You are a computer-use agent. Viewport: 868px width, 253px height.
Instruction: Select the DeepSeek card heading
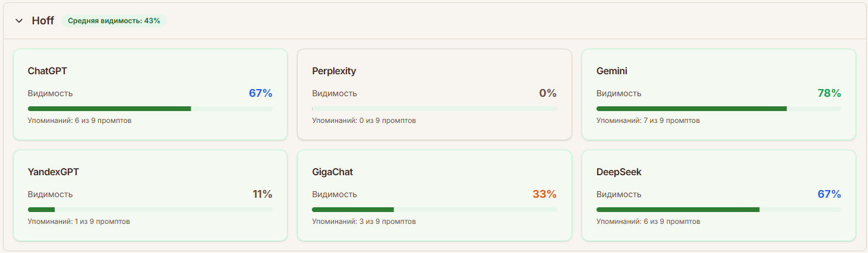619,172
